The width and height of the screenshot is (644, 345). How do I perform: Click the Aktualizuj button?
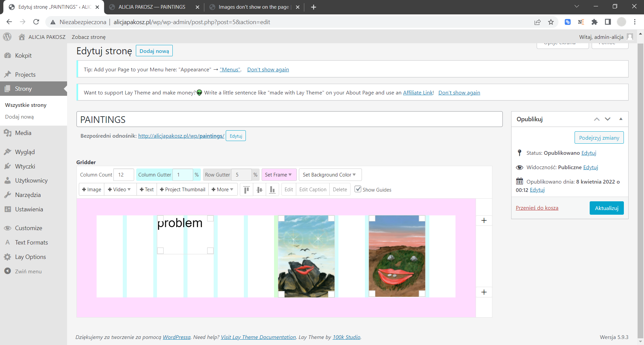606,208
